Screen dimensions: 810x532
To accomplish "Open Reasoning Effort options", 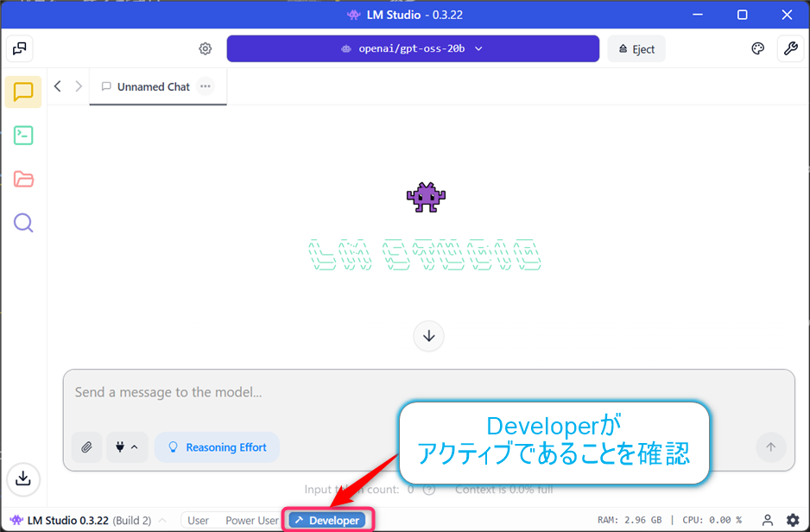I will tap(217, 447).
